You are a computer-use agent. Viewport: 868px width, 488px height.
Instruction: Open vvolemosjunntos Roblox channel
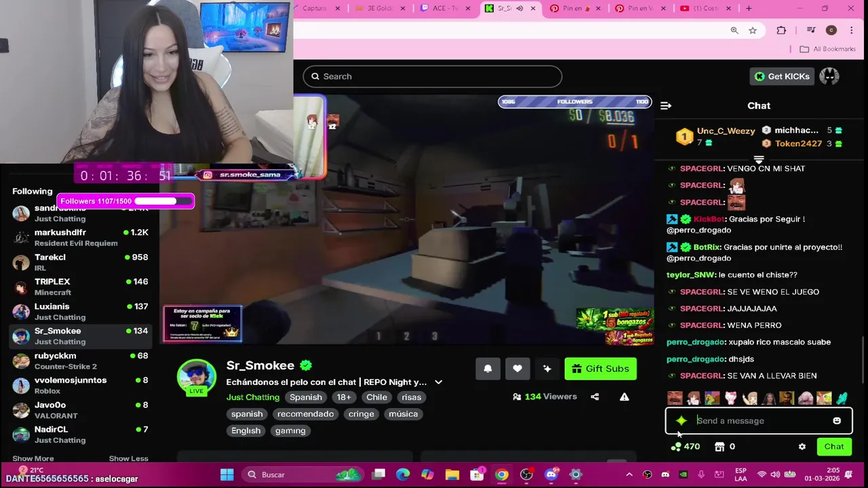tap(80, 386)
